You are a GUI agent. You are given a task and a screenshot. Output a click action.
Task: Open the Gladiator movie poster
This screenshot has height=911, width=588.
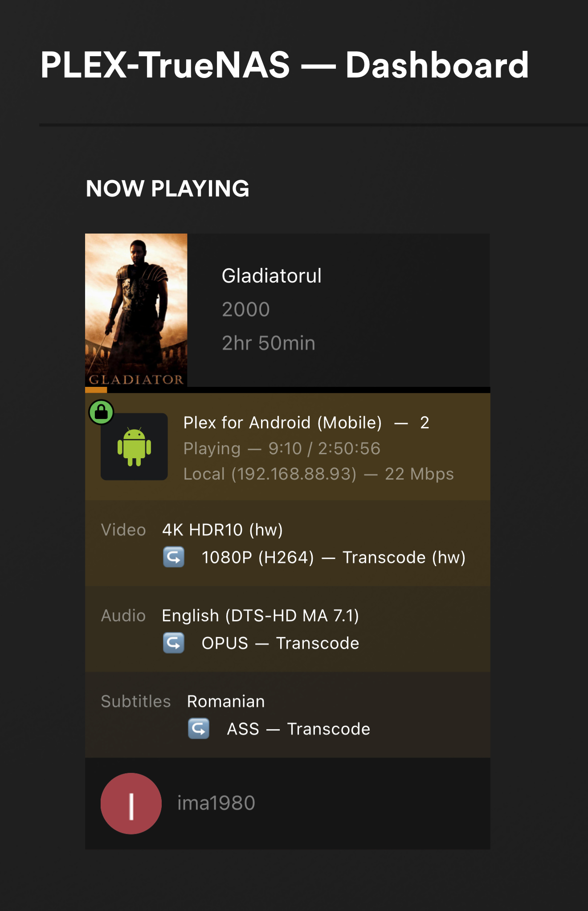(x=136, y=310)
